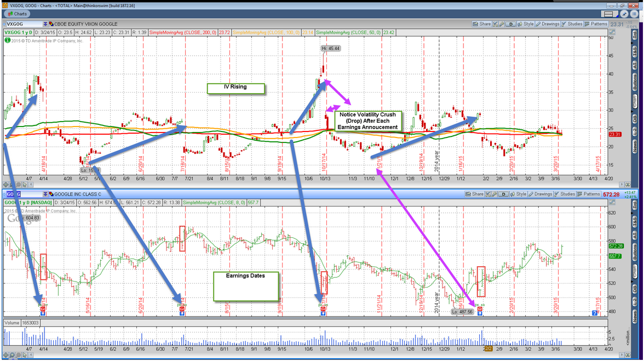Open the L2 sidebar panel on the GOOG chart
Viewport: 644px width, 361px height.
coord(635,302)
